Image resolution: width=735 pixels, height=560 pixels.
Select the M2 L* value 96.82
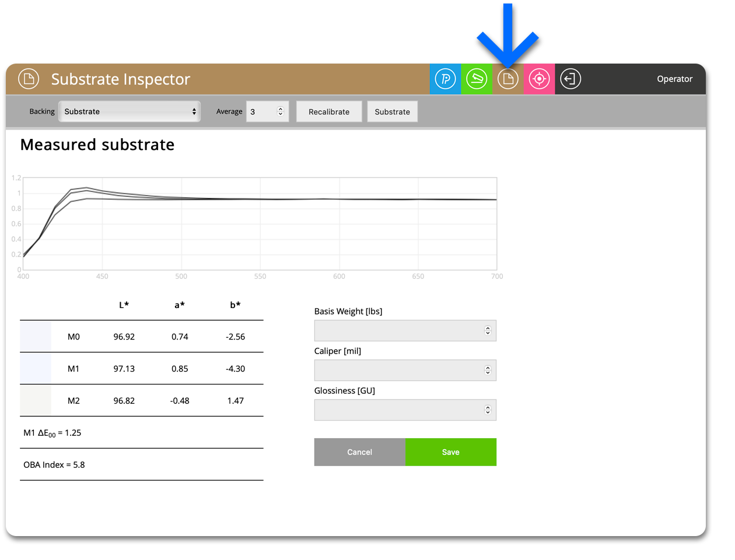(x=124, y=401)
